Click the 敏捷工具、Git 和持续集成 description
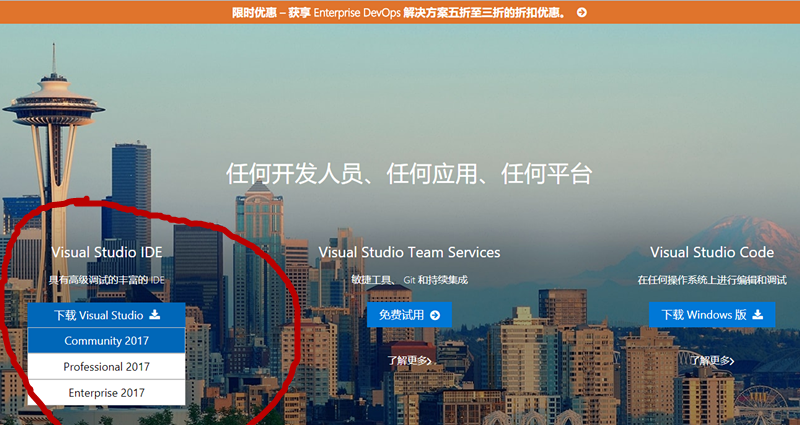The image size is (800, 425). coord(409,280)
